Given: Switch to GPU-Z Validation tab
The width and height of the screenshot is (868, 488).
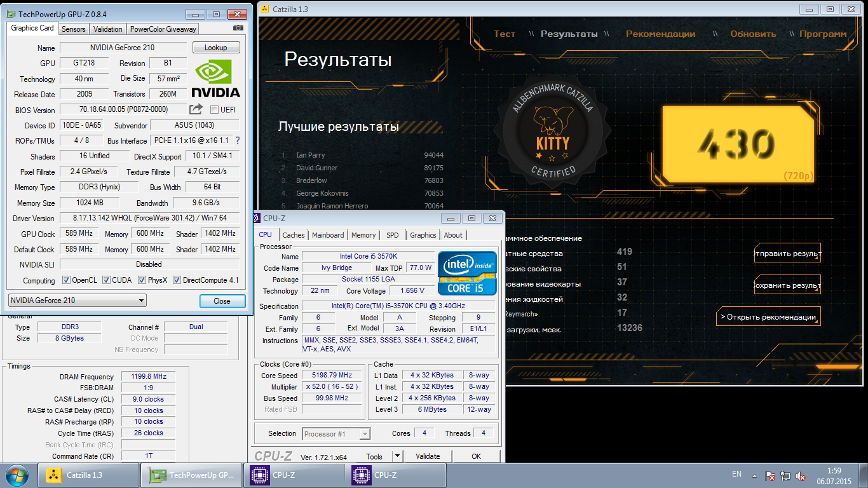Looking at the screenshot, I should pos(108,29).
